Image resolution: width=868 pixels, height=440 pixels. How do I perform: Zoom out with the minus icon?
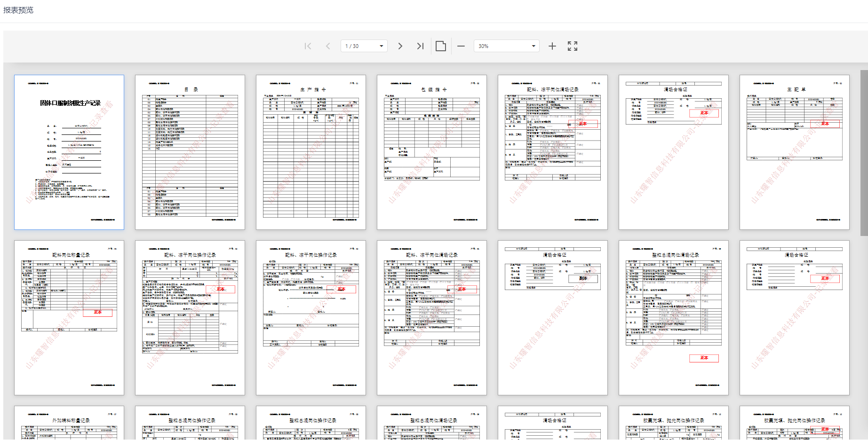click(x=461, y=46)
